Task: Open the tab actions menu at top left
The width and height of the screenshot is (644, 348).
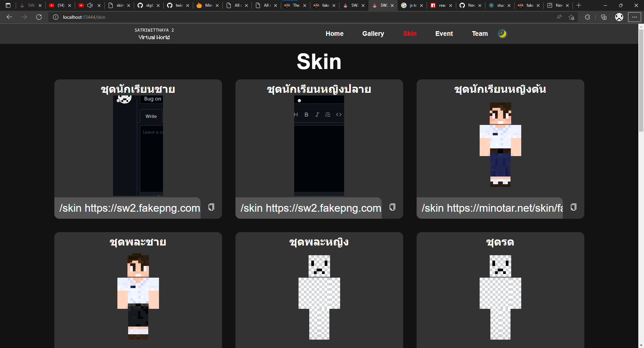Action: pyautogui.click(x=8, y=6)
